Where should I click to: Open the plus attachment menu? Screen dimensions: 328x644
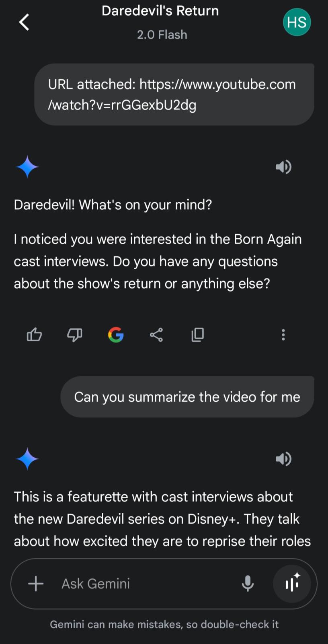tap(36, 583)
